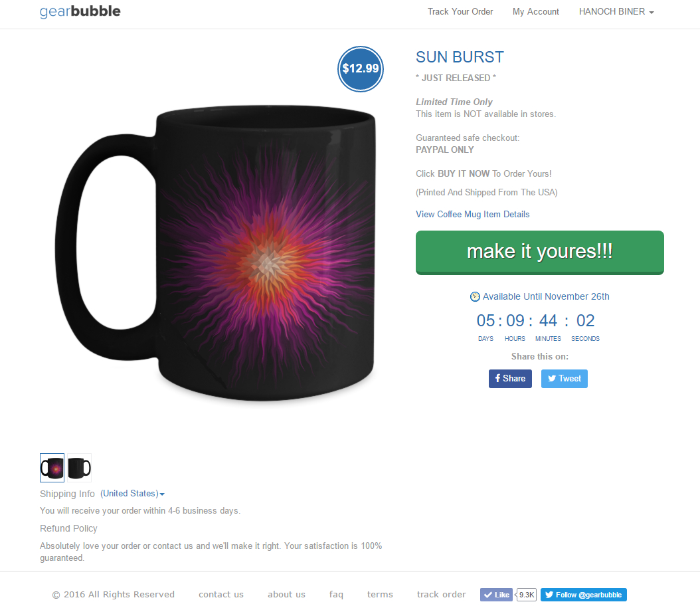
Task: Expand the United States shipping country selector
Action: (x=132, y=494)
